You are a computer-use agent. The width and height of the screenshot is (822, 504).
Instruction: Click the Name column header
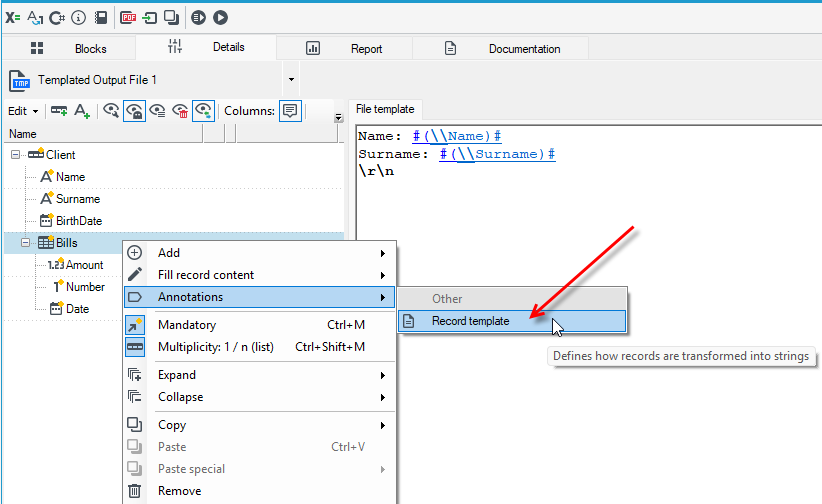(103, 134)
